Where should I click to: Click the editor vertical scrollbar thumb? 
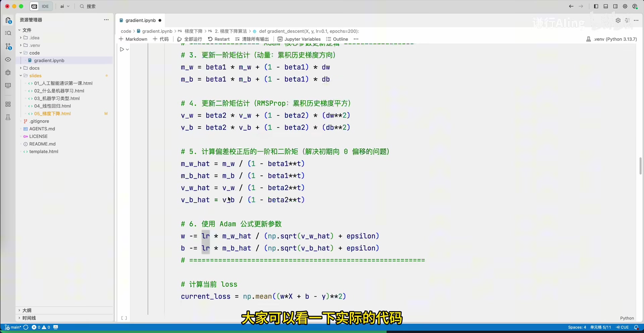pyautogui.click(x=640, y=166)
